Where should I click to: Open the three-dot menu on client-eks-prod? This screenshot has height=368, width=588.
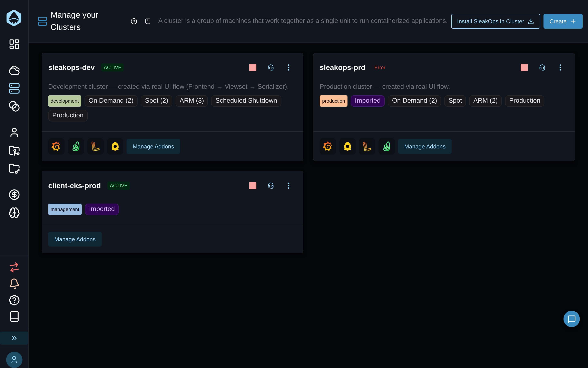point(289,186)
